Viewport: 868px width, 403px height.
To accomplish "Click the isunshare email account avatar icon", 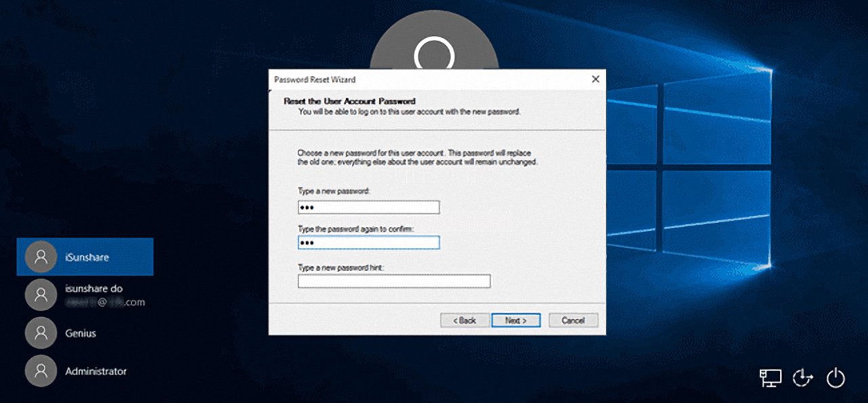I will pos(42,294).
